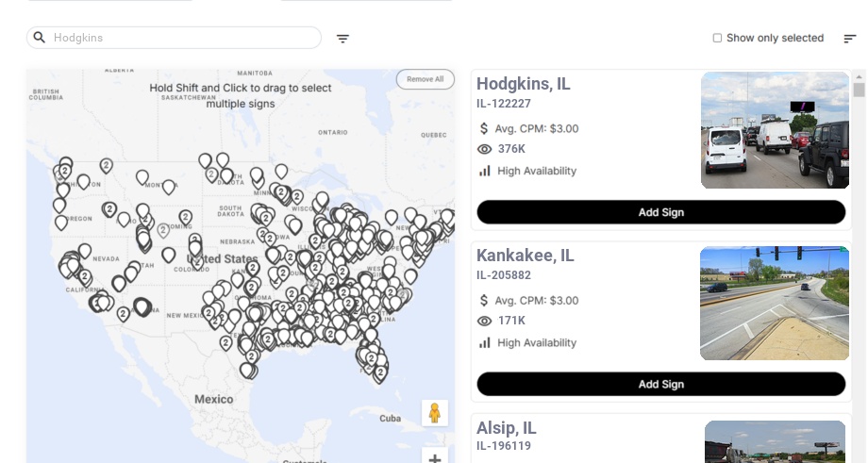Click the Kankakee, IL listing title
Viewport: 868px width, 463px height.
coord(526,256)
